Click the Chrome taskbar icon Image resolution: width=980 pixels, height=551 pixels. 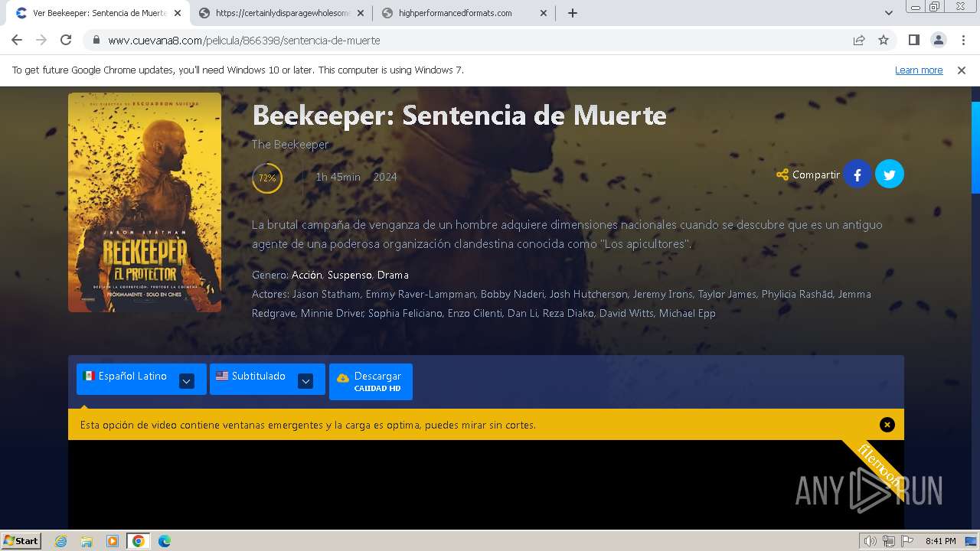coord(139,541)
